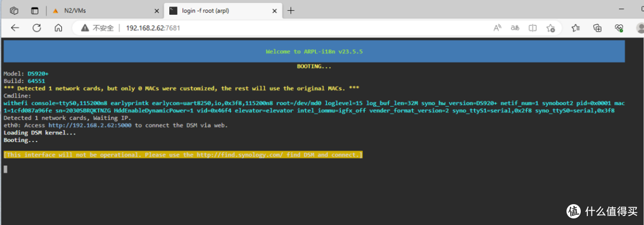644x225 pixels.
Task: Toggle the vertical tabs icon
Action: (35, 11)
